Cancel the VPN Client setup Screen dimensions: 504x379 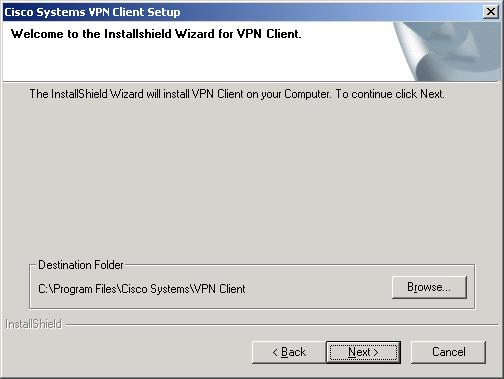(448, 352)
